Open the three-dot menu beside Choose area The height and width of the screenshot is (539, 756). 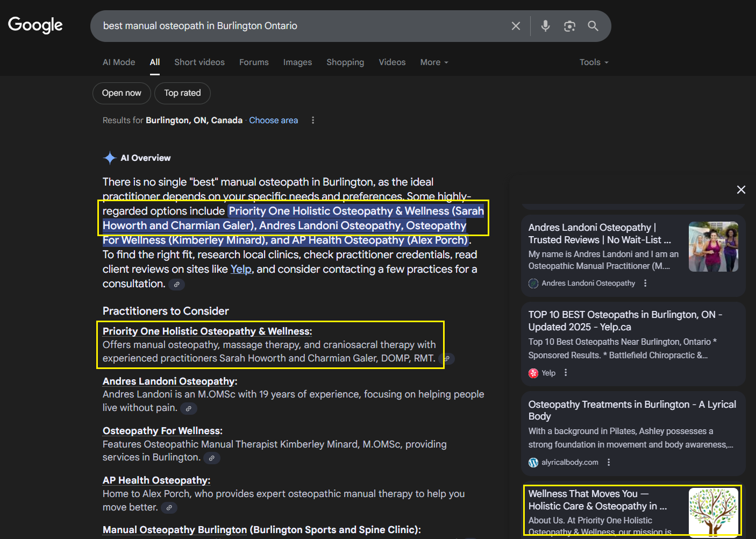click(313, 120)
